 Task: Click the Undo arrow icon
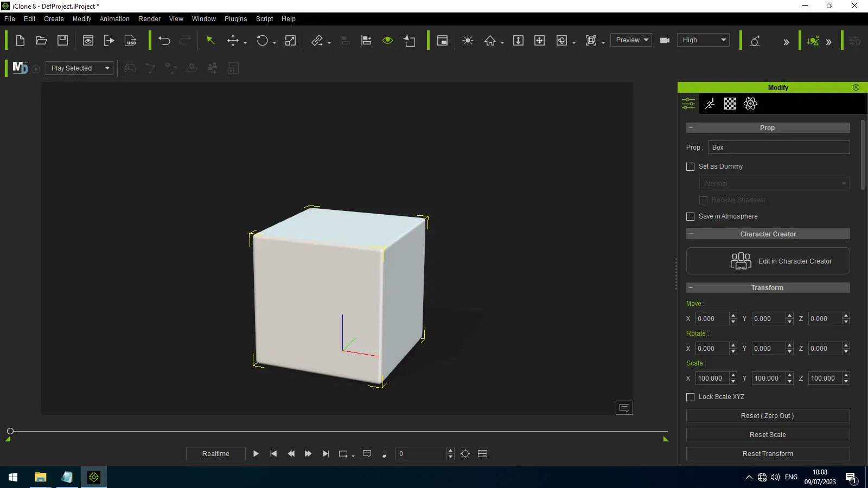click(x=164, y=41)
